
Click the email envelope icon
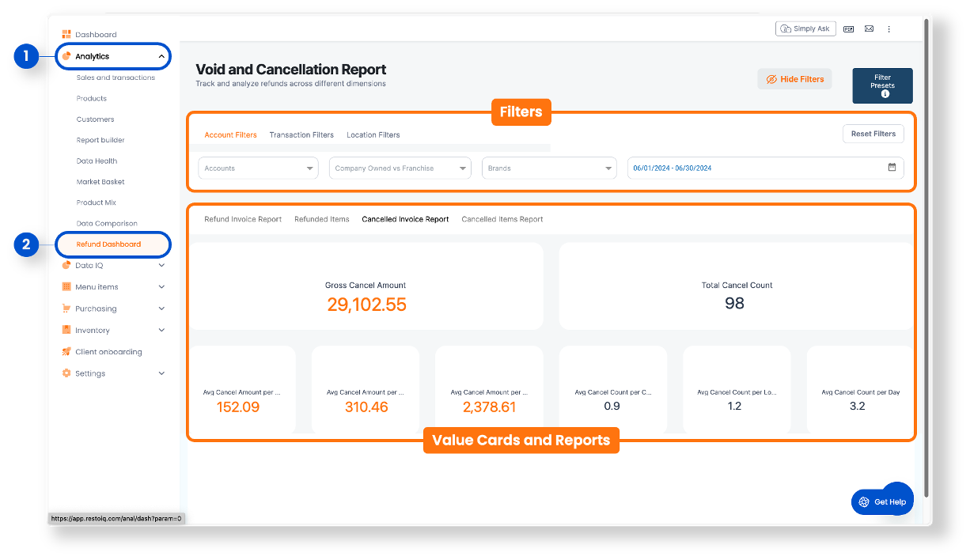869,28
